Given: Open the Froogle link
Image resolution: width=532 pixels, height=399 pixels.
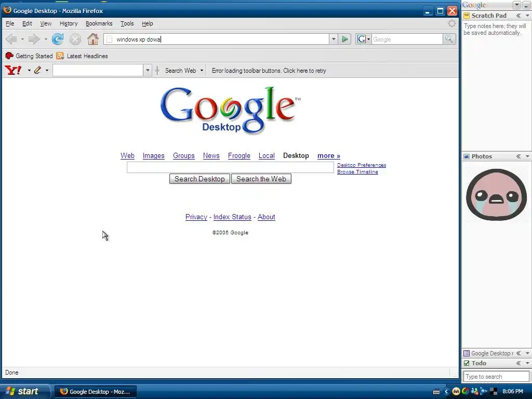Looking at the screenshot, I should (x=239, y=156).
